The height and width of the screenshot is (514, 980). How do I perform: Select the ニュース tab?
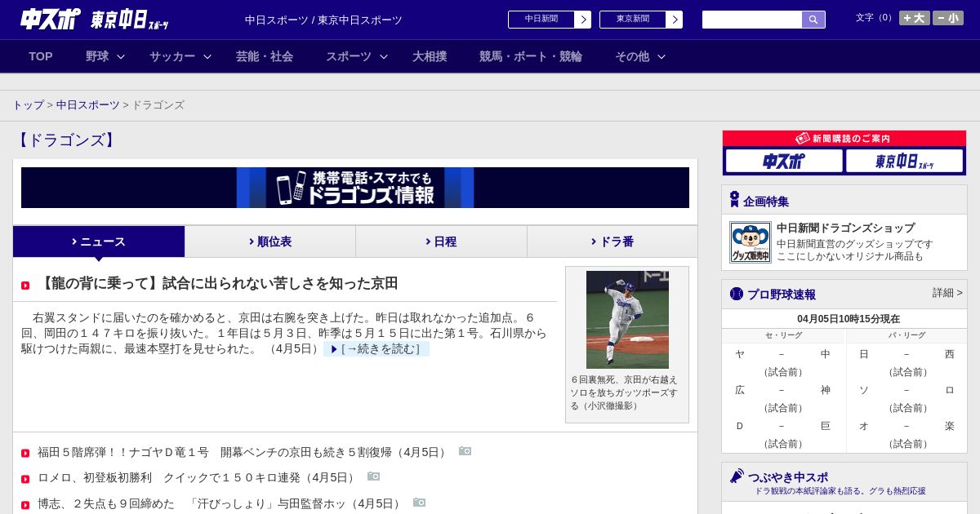pyautogui.click(x=99, y=241)
